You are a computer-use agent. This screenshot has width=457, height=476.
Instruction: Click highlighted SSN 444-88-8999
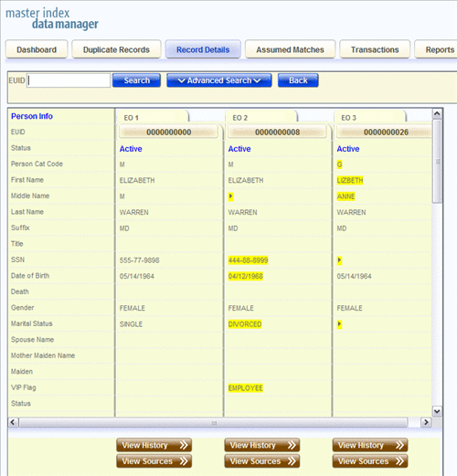[x=248, y=260]
